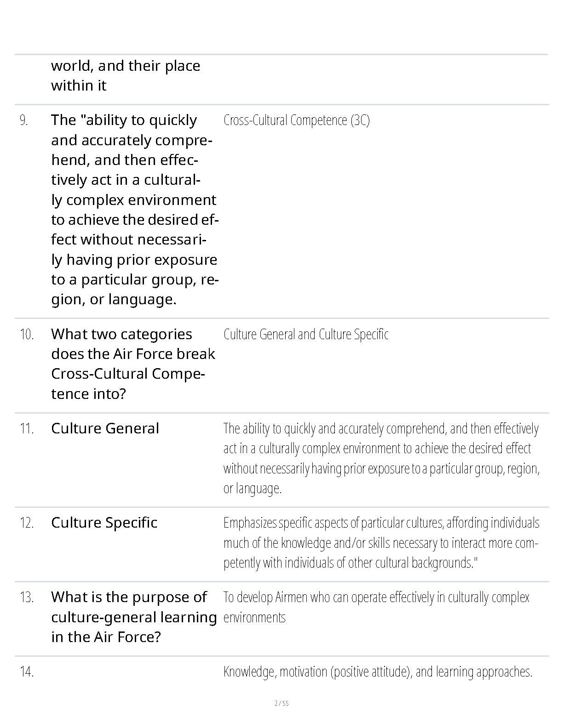Click the question on culture-general learning purpose

[x=134, y=617]
